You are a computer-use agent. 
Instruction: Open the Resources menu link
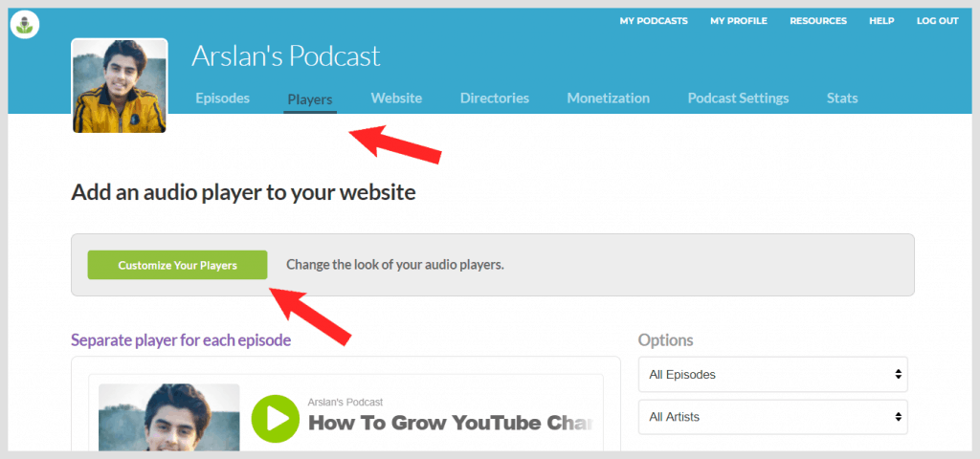coord(818,21)
